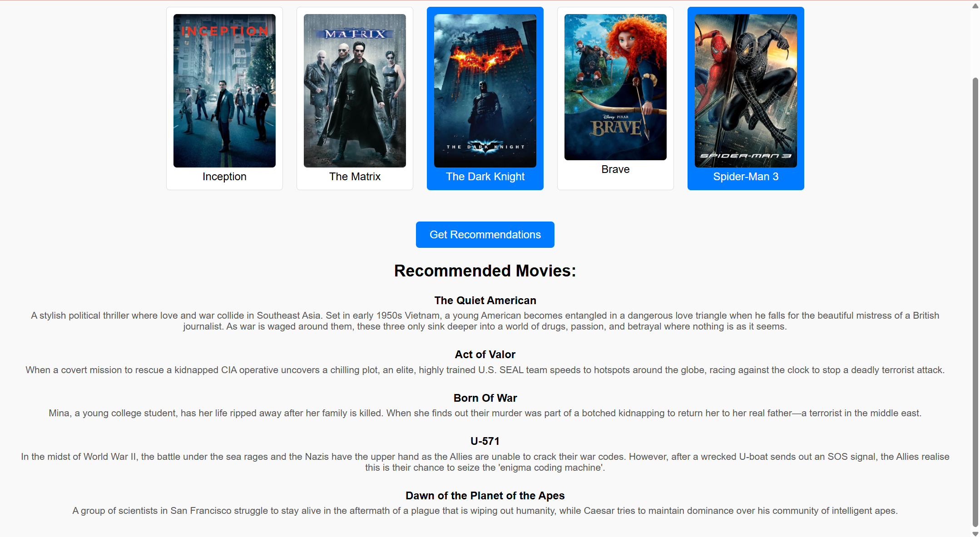
Task: Click Dawn of the Planet of the Apes title
Action: [485, 496]
